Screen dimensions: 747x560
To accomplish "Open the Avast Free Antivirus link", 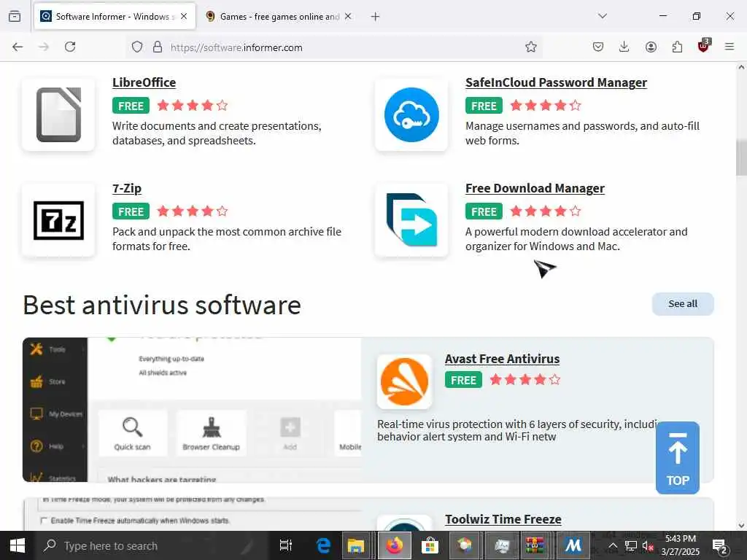I will (x=502, y=359).
